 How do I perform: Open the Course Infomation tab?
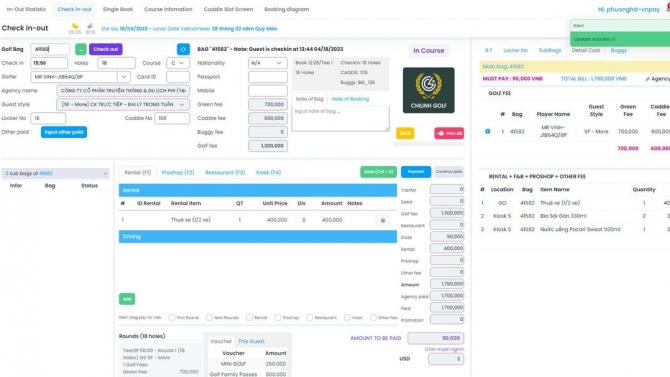(x=168, y=9)
